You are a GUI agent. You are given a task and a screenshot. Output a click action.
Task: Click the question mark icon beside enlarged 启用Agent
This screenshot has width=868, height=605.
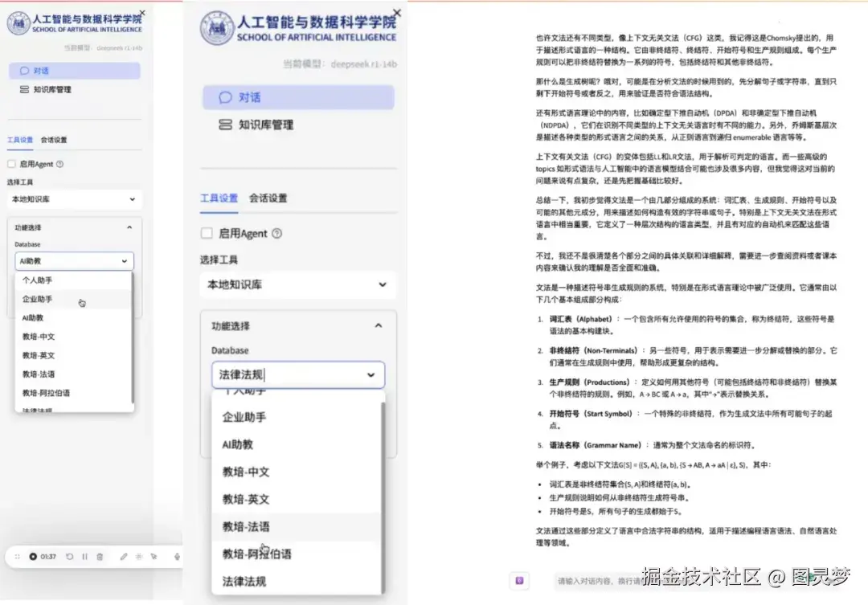276,234
